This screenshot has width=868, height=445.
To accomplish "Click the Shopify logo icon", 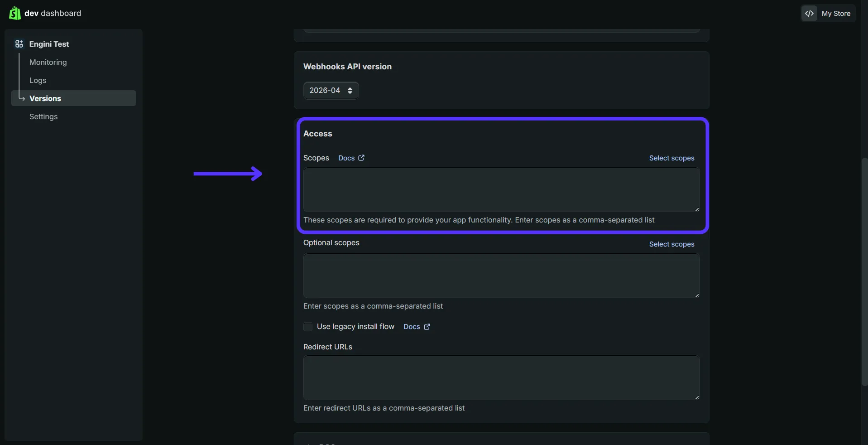I will (14, 13).
